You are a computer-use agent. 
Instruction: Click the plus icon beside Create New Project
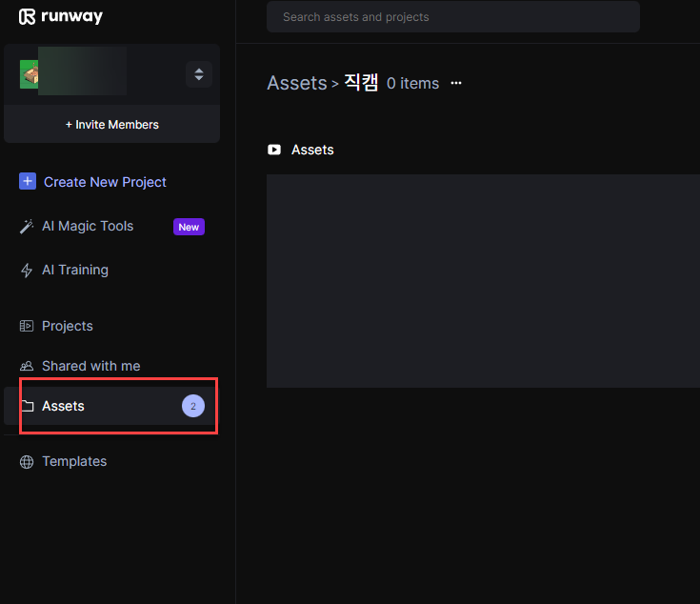click(x=28, y=182)
